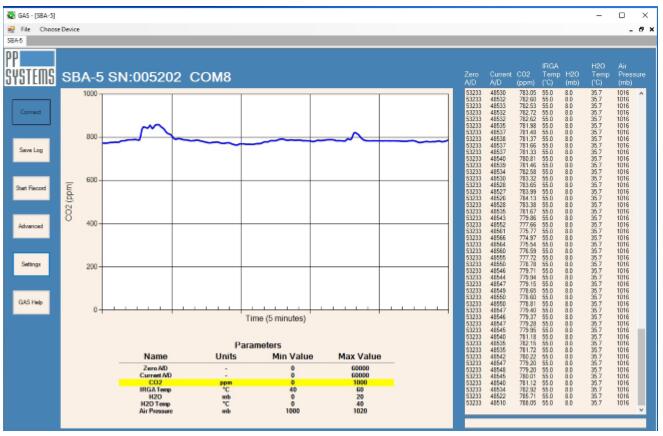Switch to the SBA-5 tab
Image resolution: width=663 pixels, height=436 pixels.
(x=14, y=41)
